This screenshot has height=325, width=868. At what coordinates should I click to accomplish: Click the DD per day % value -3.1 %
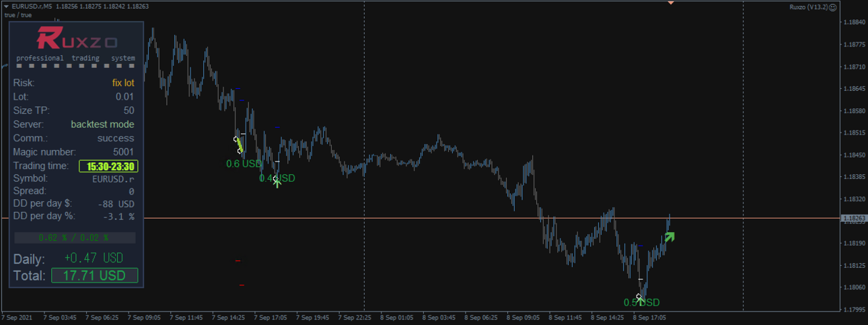point(118,217)
